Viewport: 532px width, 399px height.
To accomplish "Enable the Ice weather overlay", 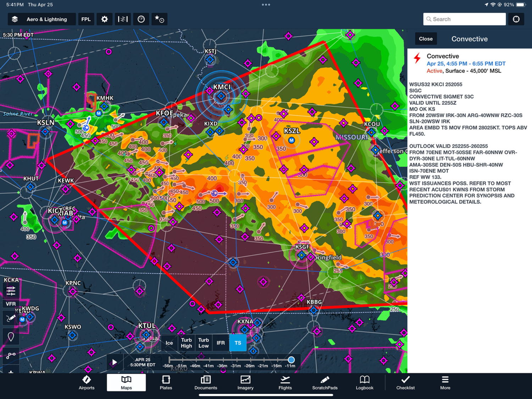I will point(169,343).
